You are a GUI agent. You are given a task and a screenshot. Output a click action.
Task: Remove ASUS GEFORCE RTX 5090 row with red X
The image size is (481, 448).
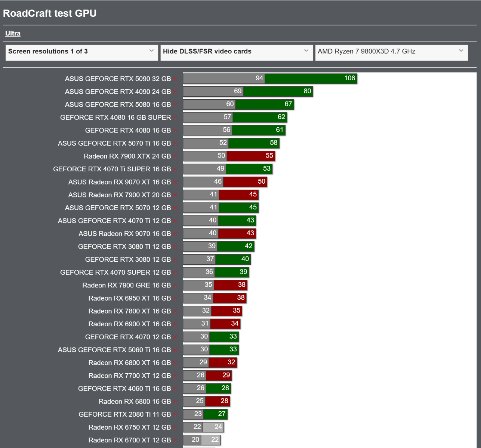[175, 79]
